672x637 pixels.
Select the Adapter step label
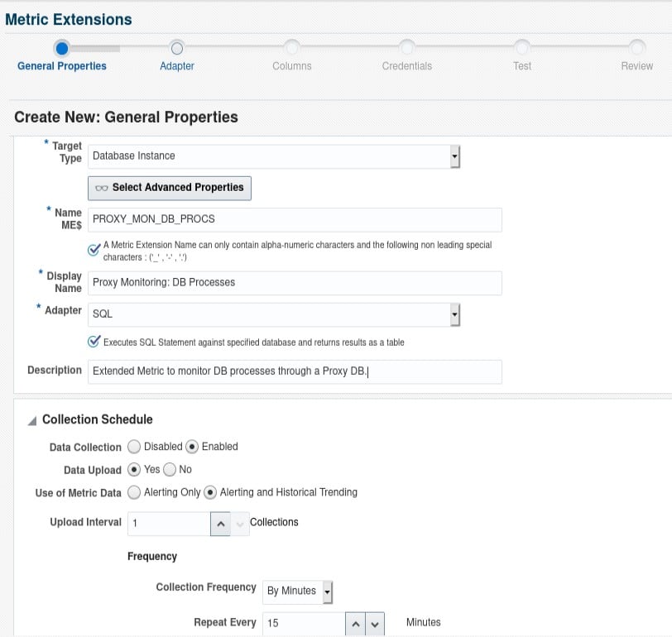[176, 65]
